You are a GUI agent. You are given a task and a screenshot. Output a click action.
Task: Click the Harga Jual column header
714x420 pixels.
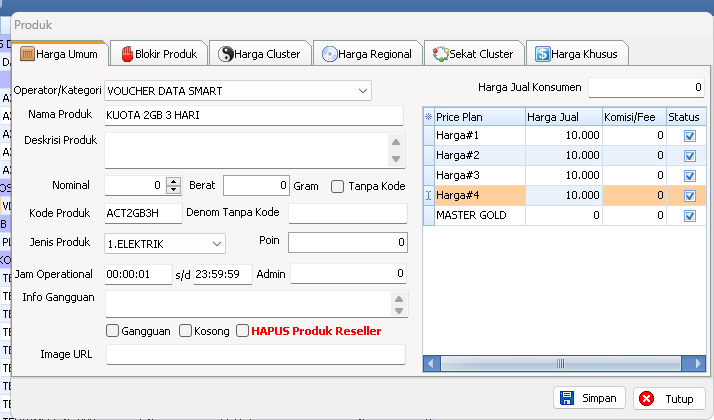point(564,117)
